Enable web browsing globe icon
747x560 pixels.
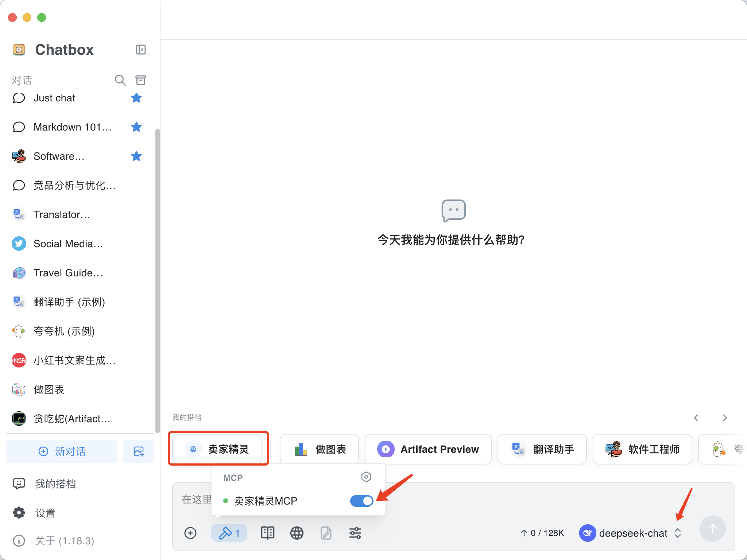coord(297,533)
